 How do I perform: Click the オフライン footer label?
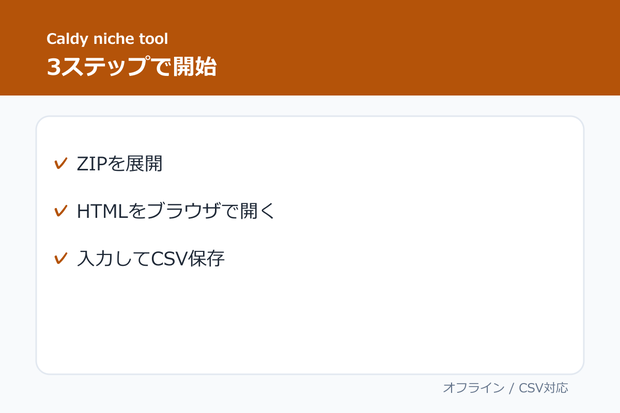[x=474, y=388]
